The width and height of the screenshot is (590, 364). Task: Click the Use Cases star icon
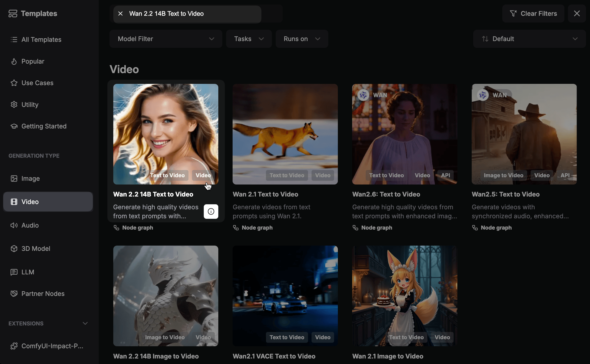tap(14, 83)
